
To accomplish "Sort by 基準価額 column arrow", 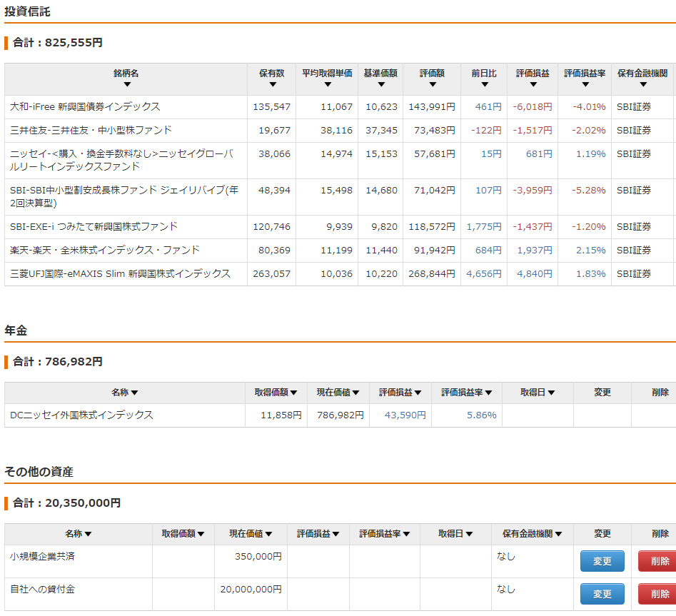I will tap(381, 85).
